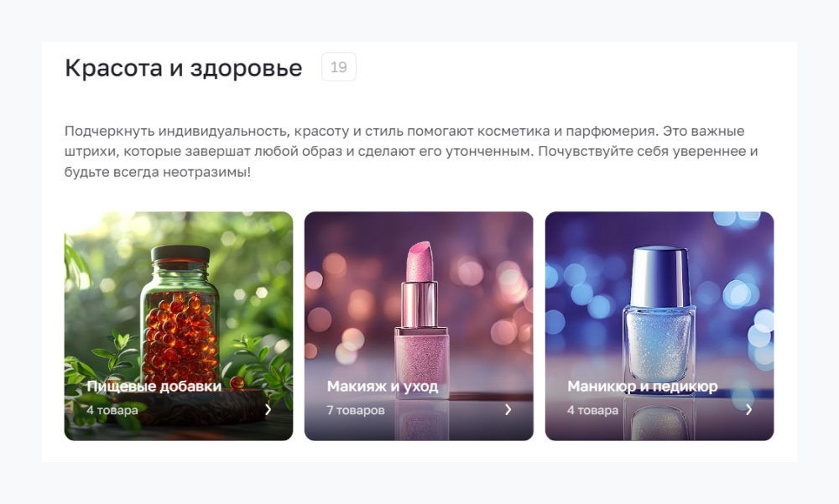Click the 19 items count badge
839x504 pixels.
click(339, 67)
